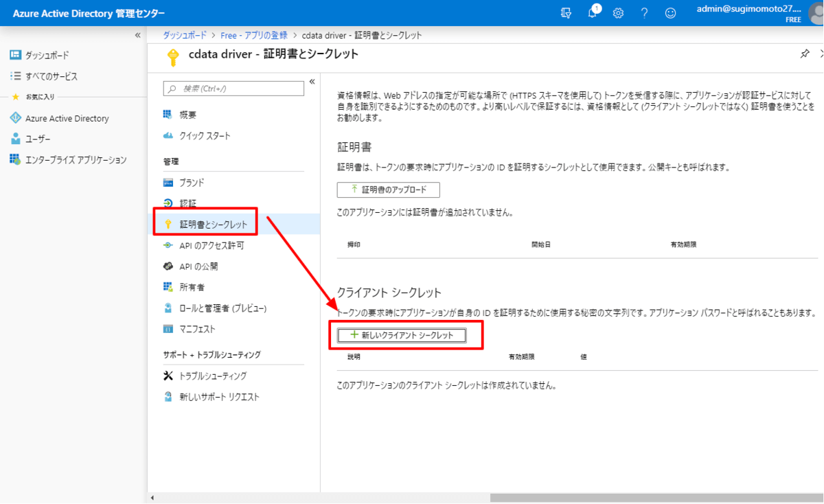The width and height of the screenshot is (824, 504).
Task: Open notifications bell icon
Action: point(593,13)
